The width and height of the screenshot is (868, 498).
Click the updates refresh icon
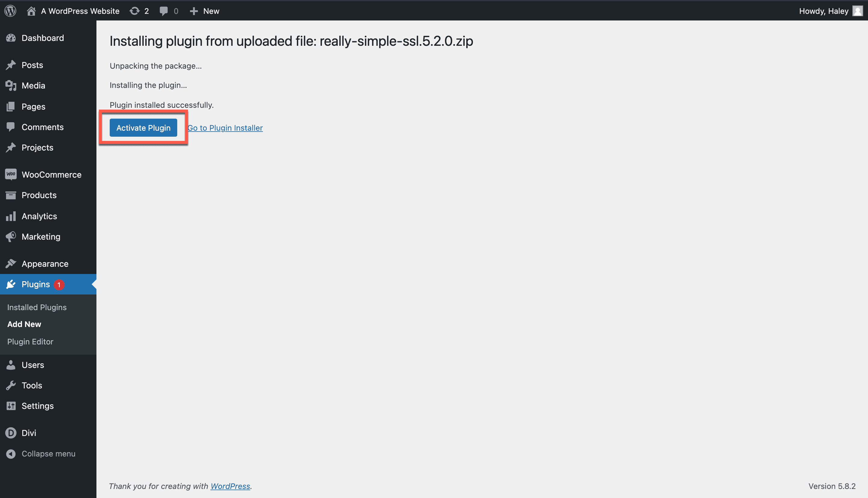(x=134, y=11)
